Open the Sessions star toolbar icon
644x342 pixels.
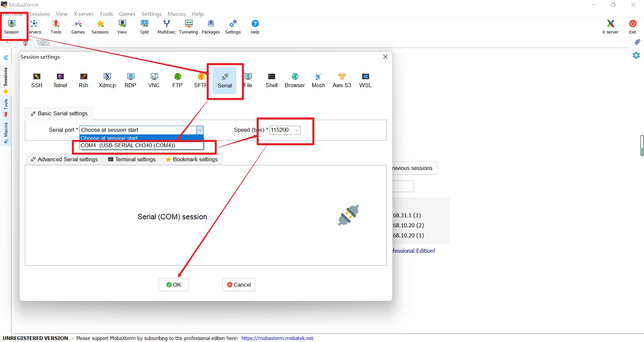(x=100, y=27)
